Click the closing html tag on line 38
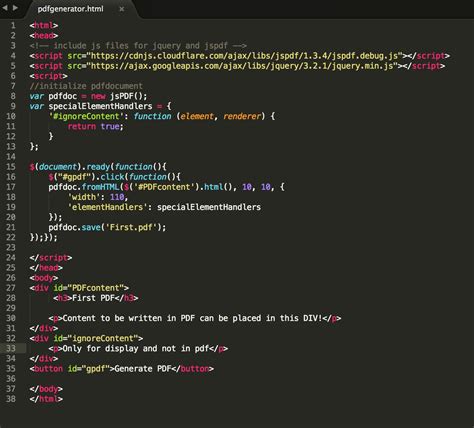 (x=46, y=399)
